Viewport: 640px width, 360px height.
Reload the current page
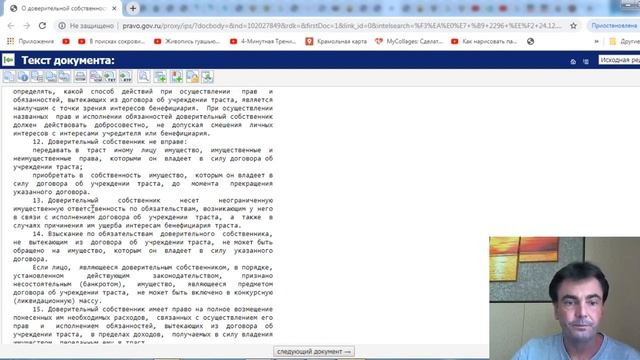[x=42, y=26]
